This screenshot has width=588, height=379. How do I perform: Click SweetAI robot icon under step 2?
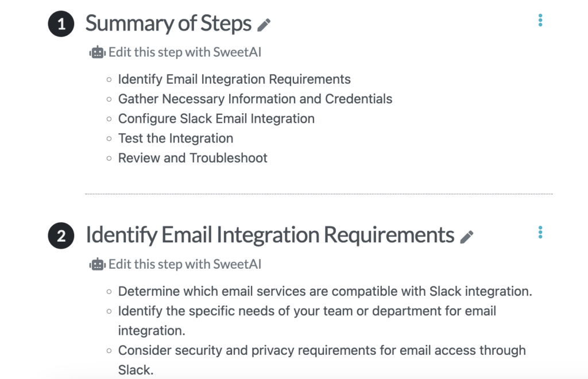[97, 265]
